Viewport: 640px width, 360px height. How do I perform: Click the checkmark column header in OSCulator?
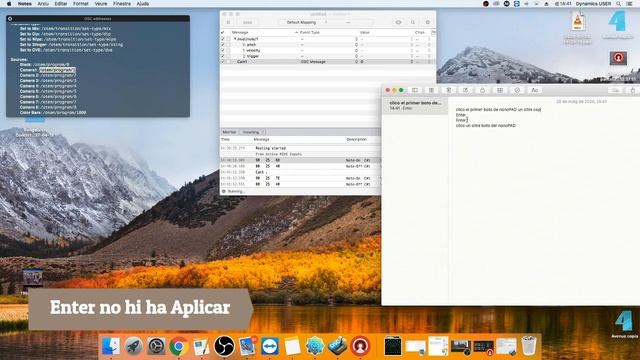[223, 32]
